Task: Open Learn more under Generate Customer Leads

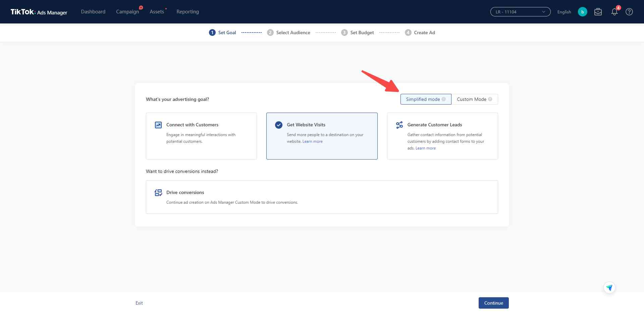Action: pos(425,148)
